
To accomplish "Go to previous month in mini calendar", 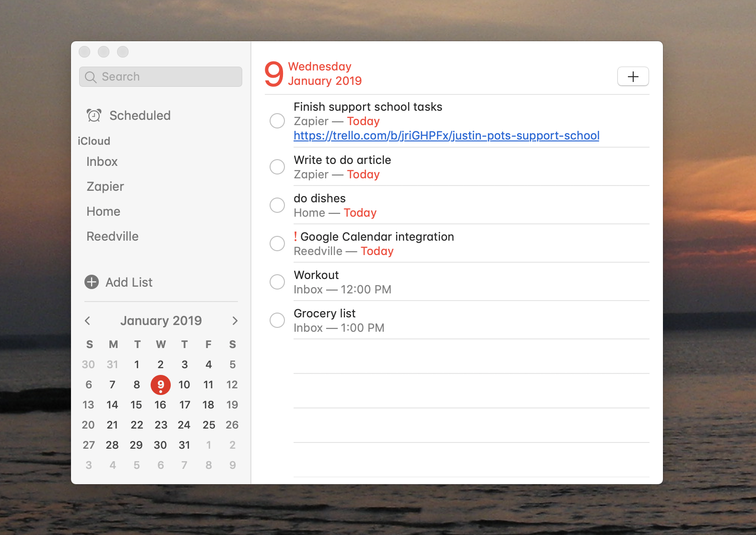I will (87, 321).
